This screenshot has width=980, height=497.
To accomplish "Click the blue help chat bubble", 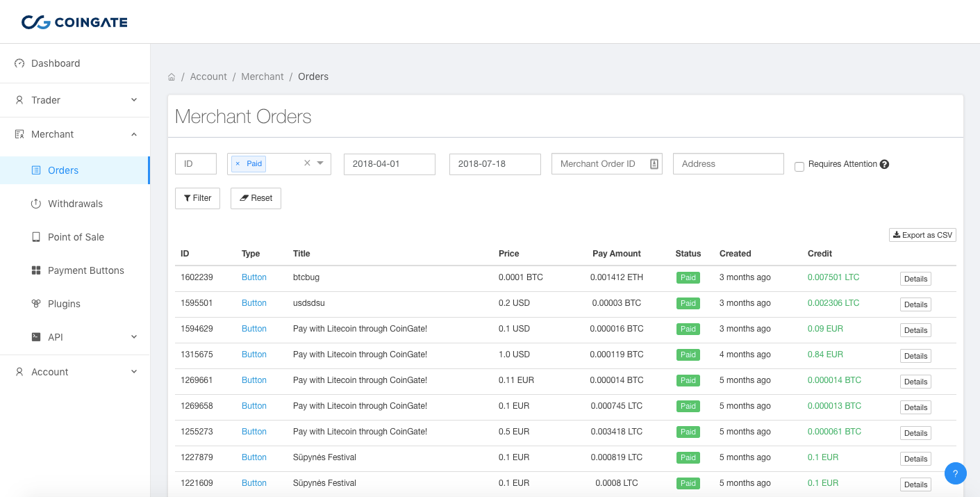I will [x=956, y=473].
